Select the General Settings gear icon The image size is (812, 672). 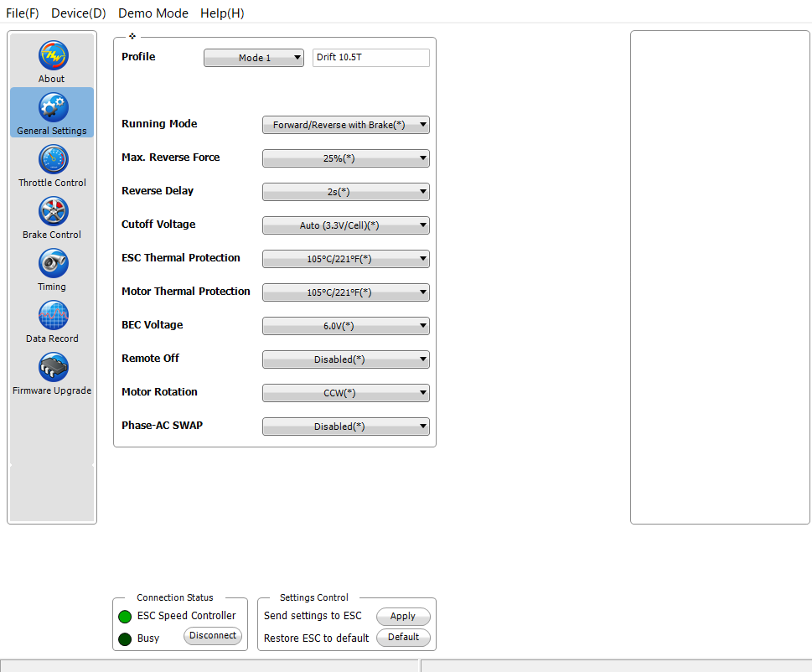pyautogui.click(x=53, y=108)
